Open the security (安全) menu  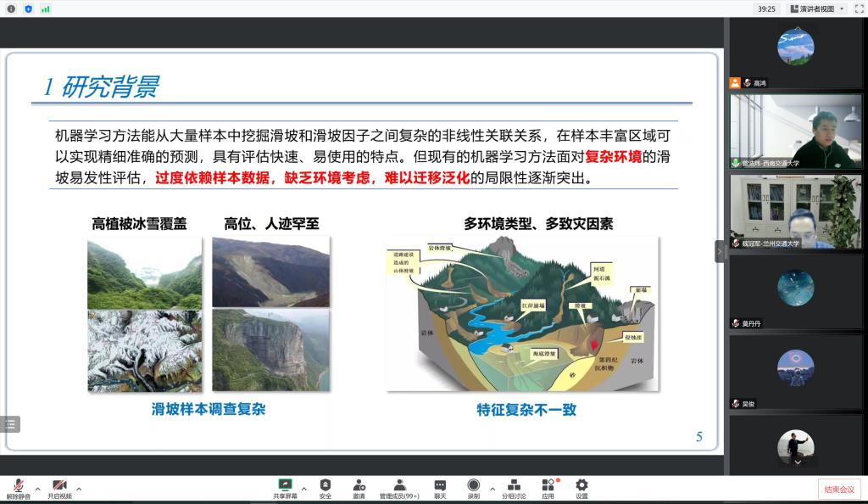click(x=325, y=488)
